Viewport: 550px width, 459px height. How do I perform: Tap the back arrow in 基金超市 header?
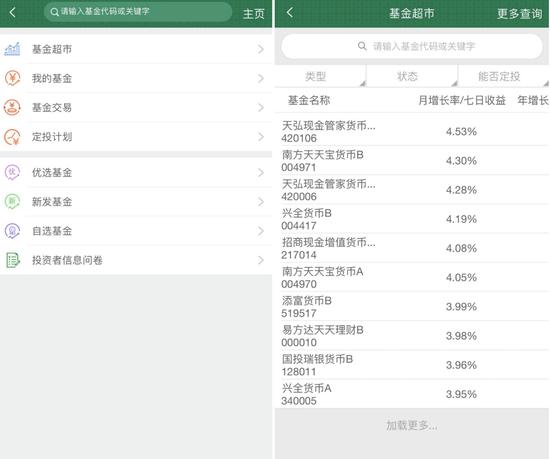pyautogui.click(x=289, y=13)
